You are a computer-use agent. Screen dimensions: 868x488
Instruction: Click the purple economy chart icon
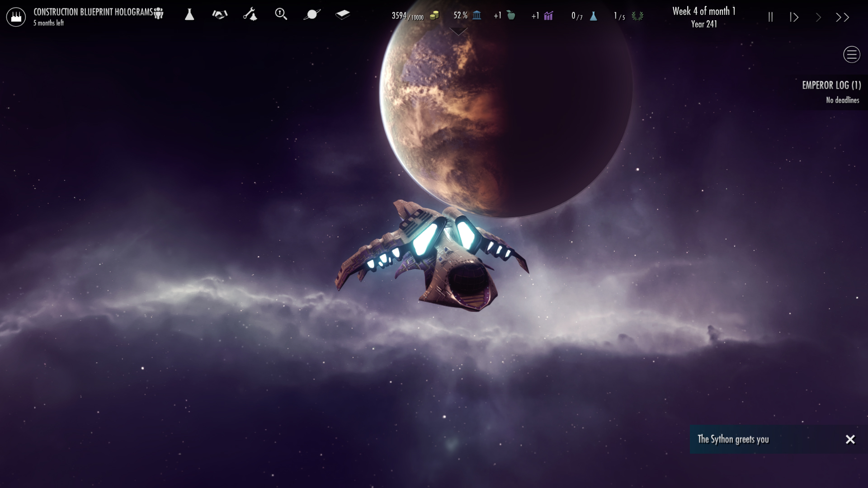click(x=548, y=16)
